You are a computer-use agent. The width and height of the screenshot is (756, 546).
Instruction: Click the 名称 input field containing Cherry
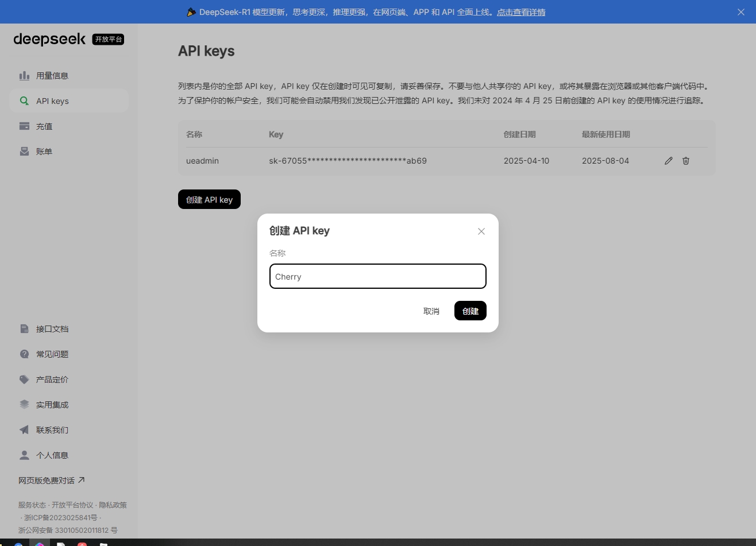(378, 276)
